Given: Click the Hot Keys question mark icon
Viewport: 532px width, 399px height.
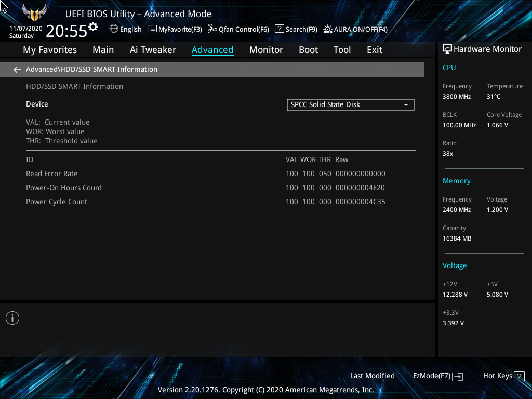Looking at the screenshot, I should tap(519, 376).
